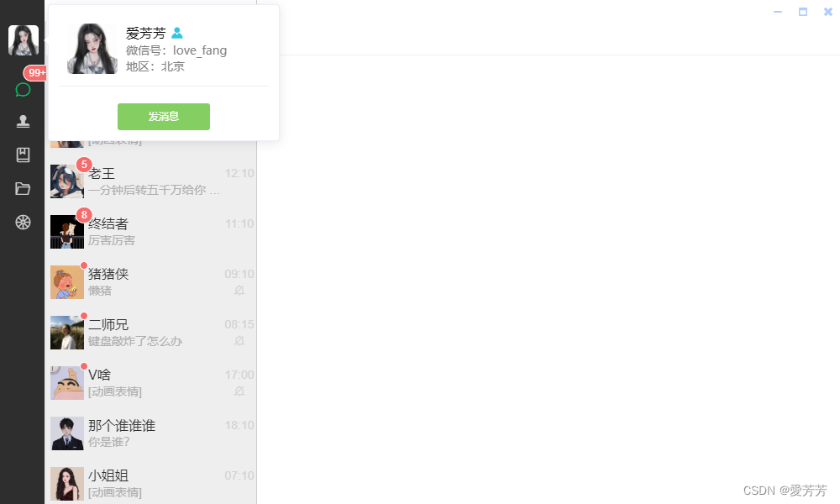
Task: Open the moments shutter icon
Action: 23,223
